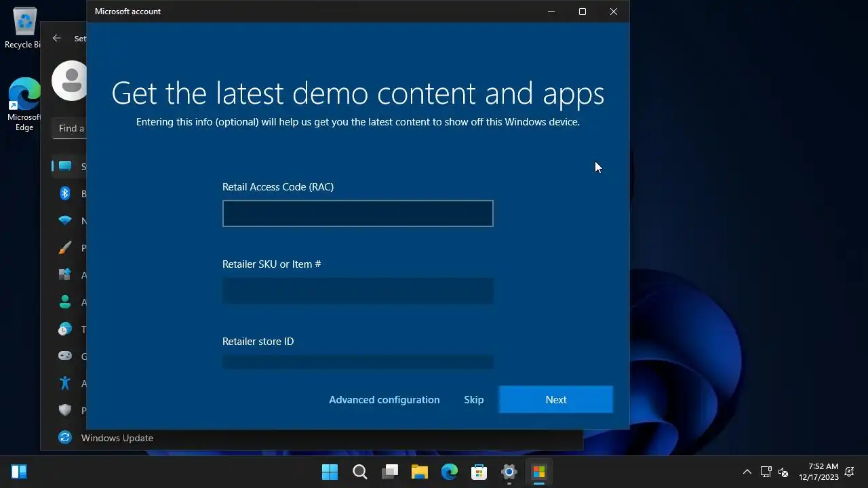The width and height of the screenshot is (868, 488).
Task: Open network status tray icon
Action: [x=766, y=472]
